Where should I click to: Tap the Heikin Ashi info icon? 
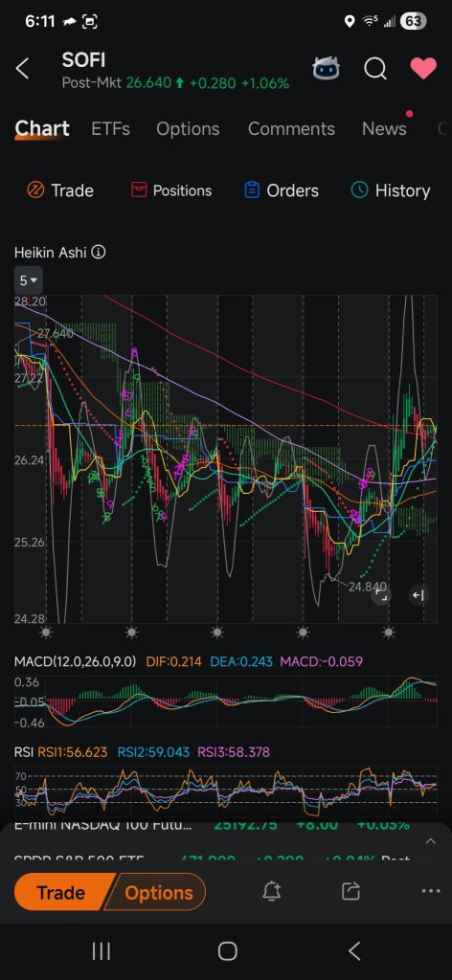98,253
